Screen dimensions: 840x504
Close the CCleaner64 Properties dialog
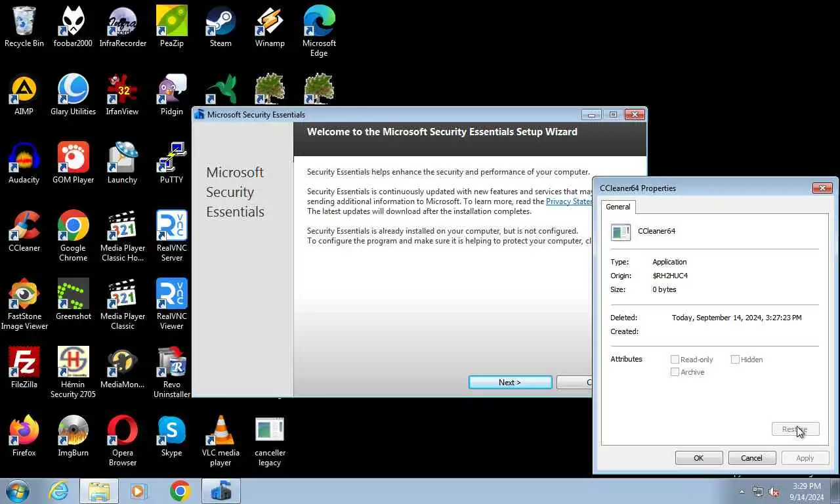pyautogui.click(x=822, y=188)
